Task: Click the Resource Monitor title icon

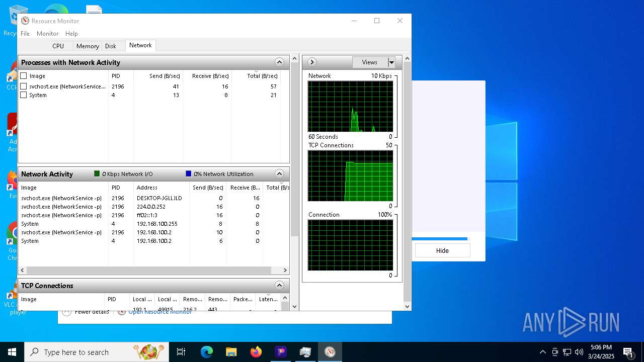Action: (25, 21)
